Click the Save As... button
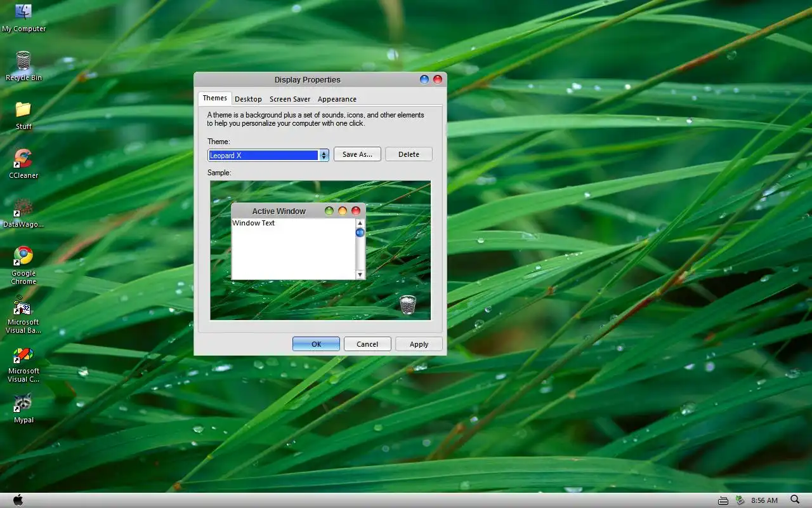 coord(357,154)
